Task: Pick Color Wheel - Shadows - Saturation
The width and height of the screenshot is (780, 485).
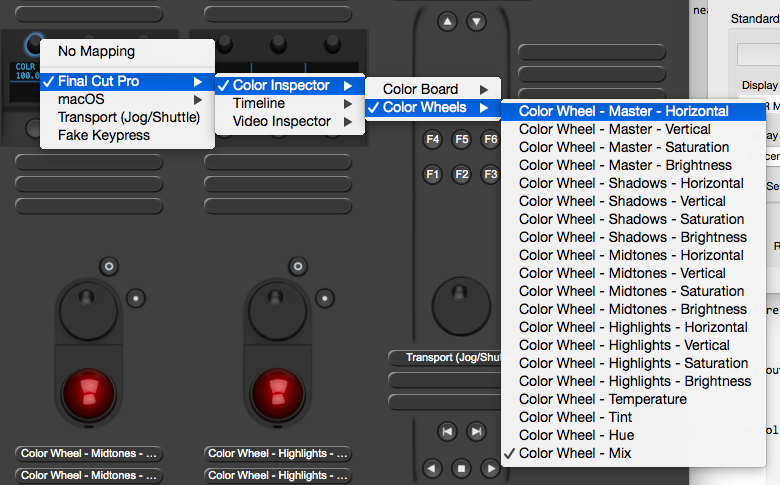Action: pos(633,219)
